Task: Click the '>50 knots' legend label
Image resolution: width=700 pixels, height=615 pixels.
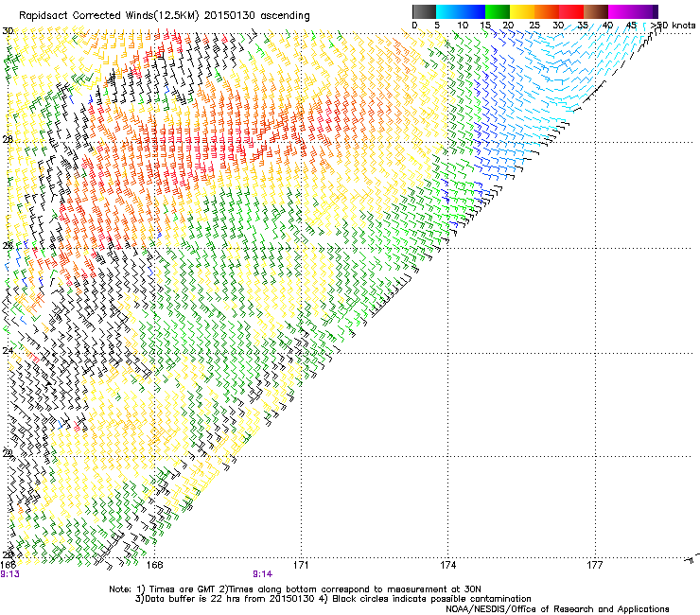Action: 673,26
